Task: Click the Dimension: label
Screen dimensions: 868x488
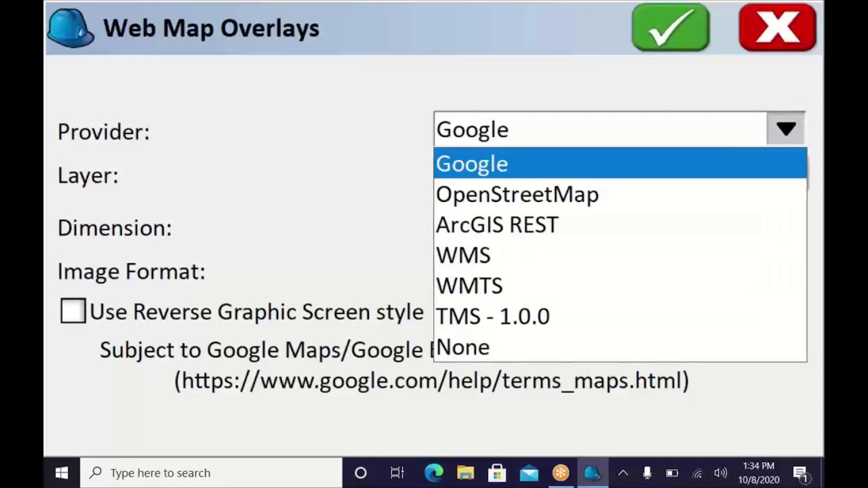Action: [115, 228]
